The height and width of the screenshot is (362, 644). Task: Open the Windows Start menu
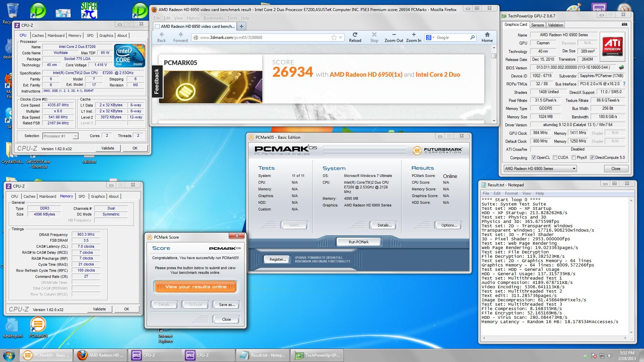tap(9, 355)
